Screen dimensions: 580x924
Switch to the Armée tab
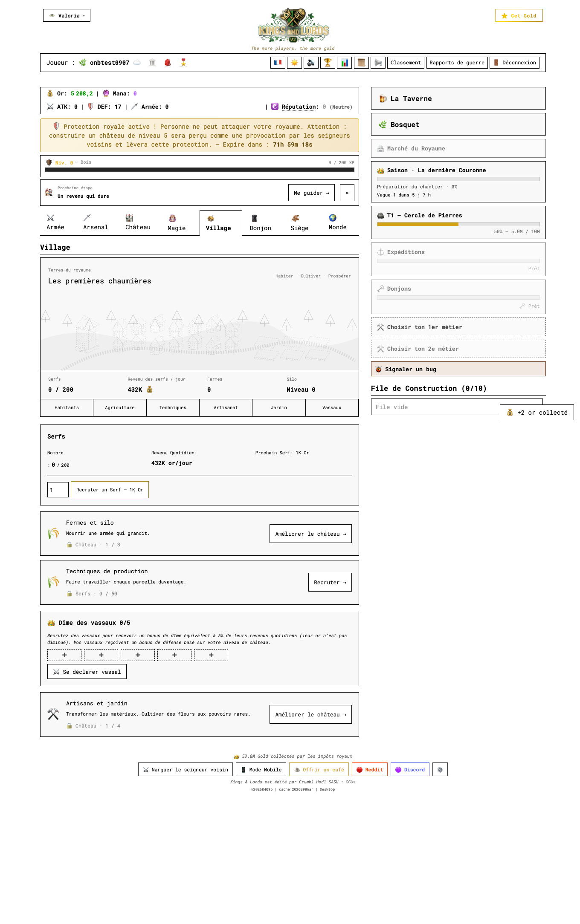(x=55, y=222)
